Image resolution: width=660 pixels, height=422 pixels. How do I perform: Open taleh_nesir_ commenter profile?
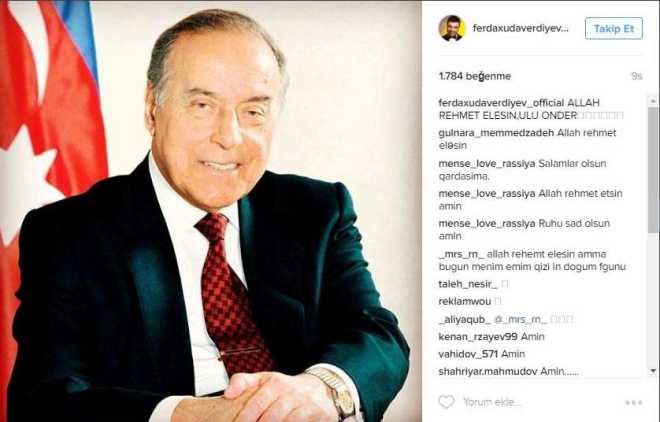coord(468,284)
